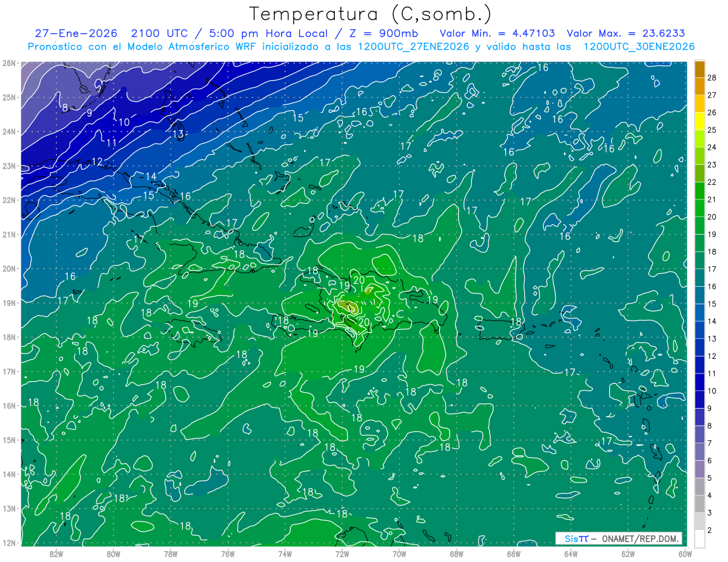728x562 pixels.
Task: Click the 22N latitude axis label
Action: 8,200
